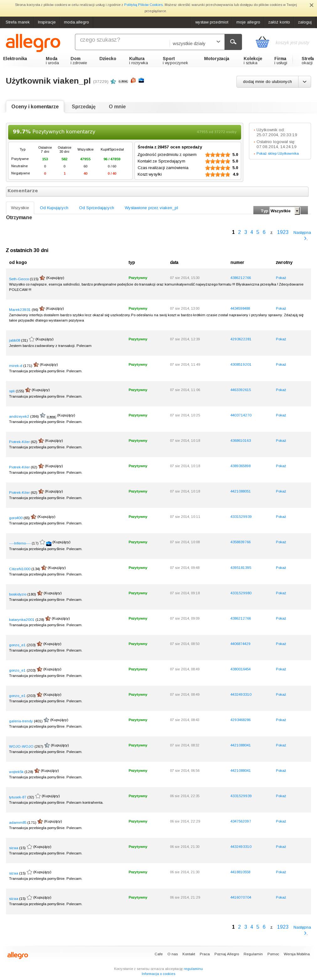The image size is (317, 980).
Task: Expand the arrow next to 'dodaj mnie do ulubionych'
Action: 305,81
